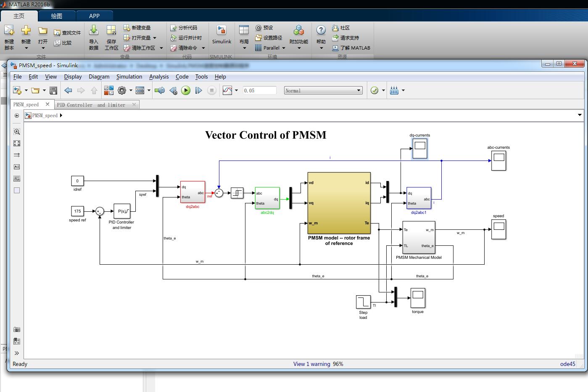Viewport: 588px width, 392px height.
Task: Click 新建变量 button in MATLAB toolstrip
Action: [x=137, y=28]
